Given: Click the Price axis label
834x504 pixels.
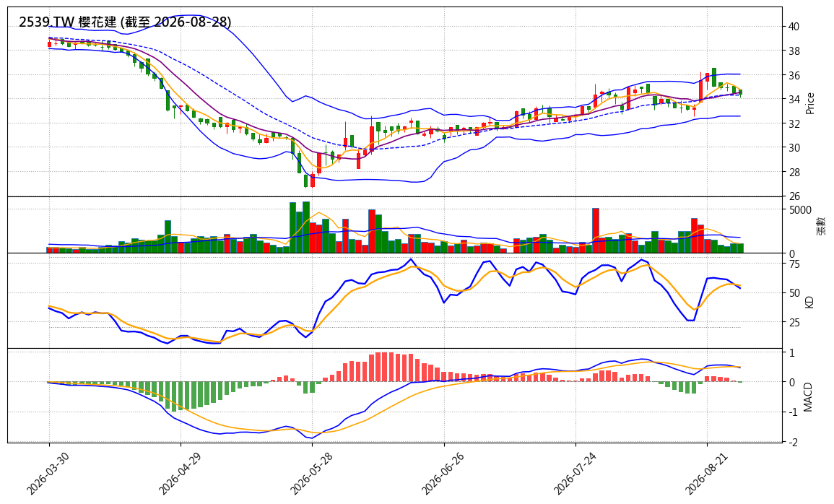Looking at the screenshot, I should 810,103.
